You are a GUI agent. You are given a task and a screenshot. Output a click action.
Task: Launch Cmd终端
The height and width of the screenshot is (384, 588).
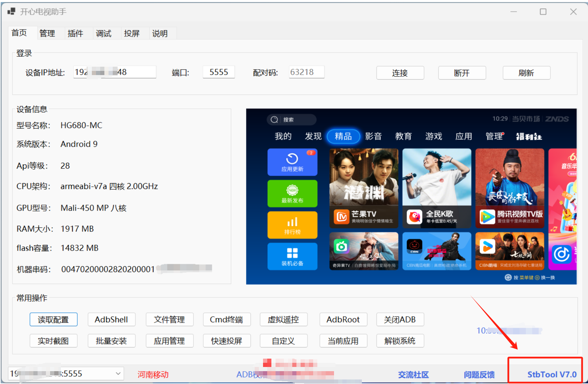[227, 319]
